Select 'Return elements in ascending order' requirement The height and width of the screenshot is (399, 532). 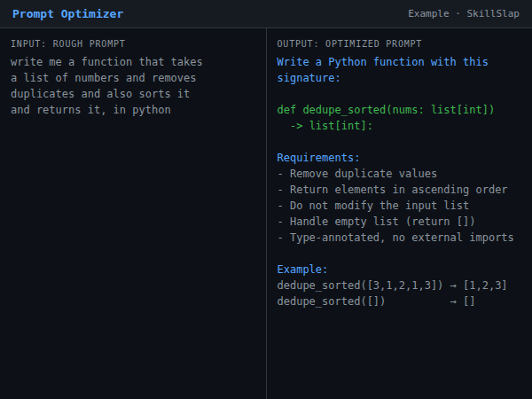[x=392, y=190]
